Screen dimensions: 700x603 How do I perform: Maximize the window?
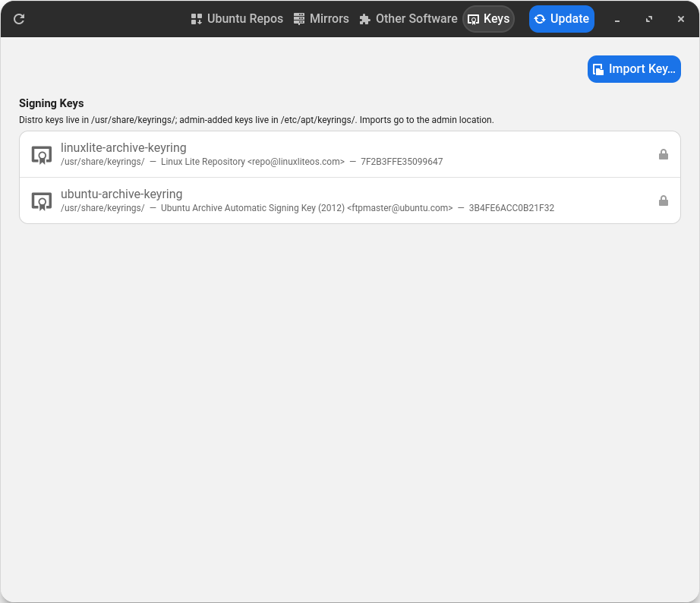[649, 19]
